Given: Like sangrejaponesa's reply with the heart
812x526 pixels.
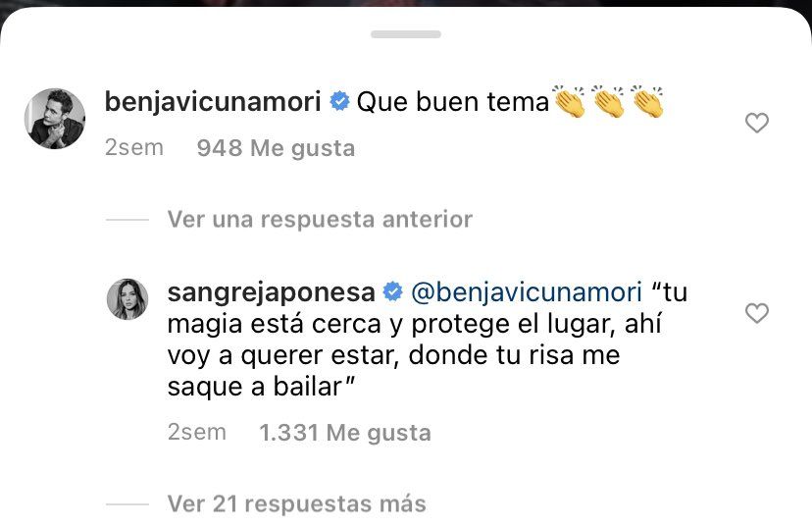Looking at the screenshot, I should [756, 313].
